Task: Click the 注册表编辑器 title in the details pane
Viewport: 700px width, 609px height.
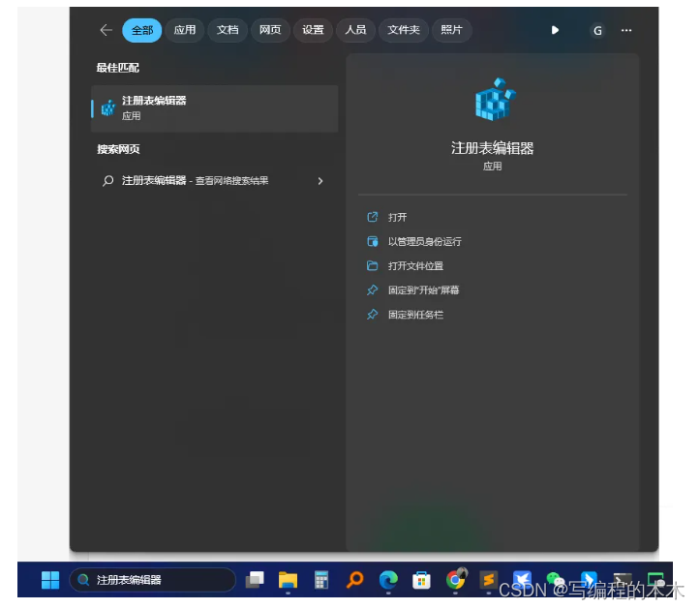Action: click(492, 148)
